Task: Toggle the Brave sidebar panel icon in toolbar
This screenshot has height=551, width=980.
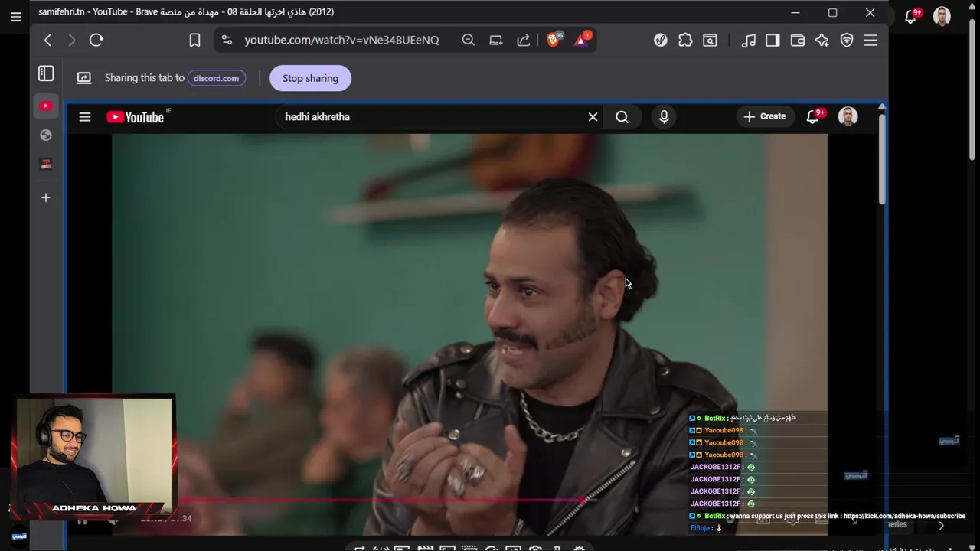Action: point(773,40)
